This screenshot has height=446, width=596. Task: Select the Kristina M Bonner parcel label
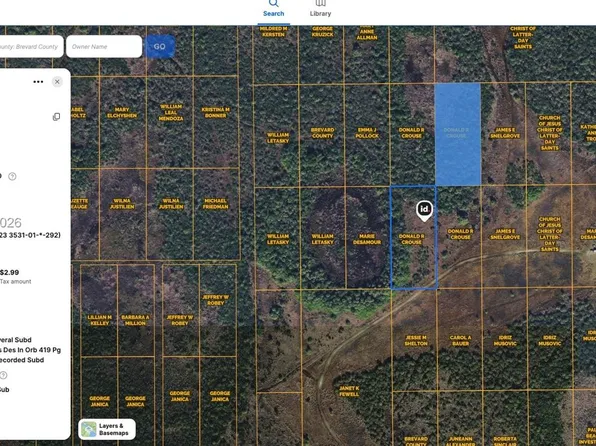pos(216,112)
